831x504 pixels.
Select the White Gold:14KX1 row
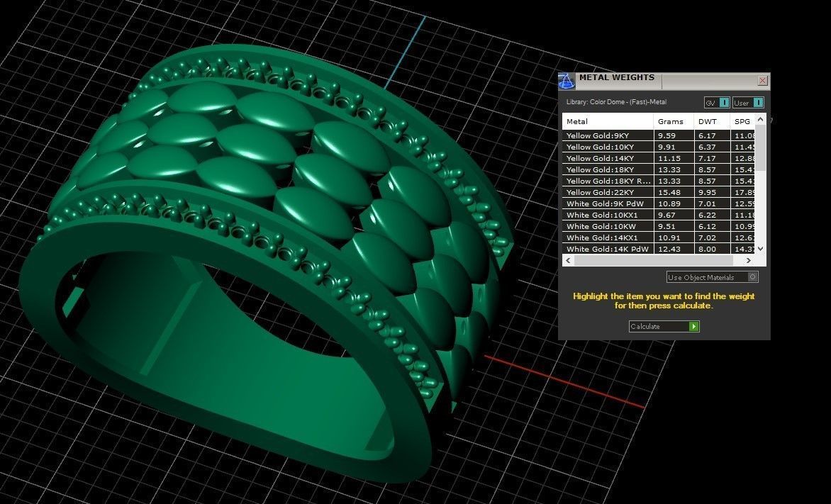point(659,237)
